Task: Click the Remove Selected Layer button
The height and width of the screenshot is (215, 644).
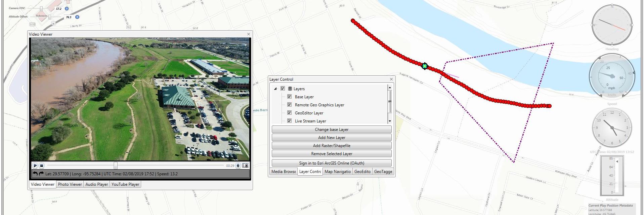Action: click(332, 154)
